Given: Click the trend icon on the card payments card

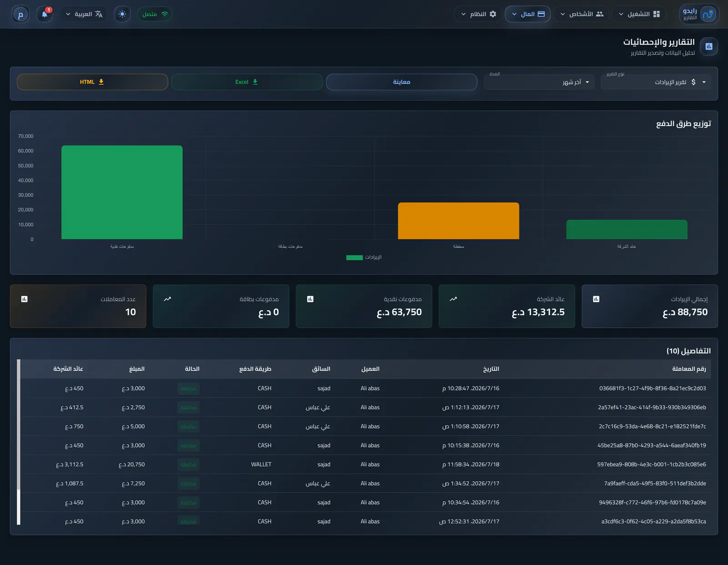Looking at the screenshot, I should click(167, 299).
